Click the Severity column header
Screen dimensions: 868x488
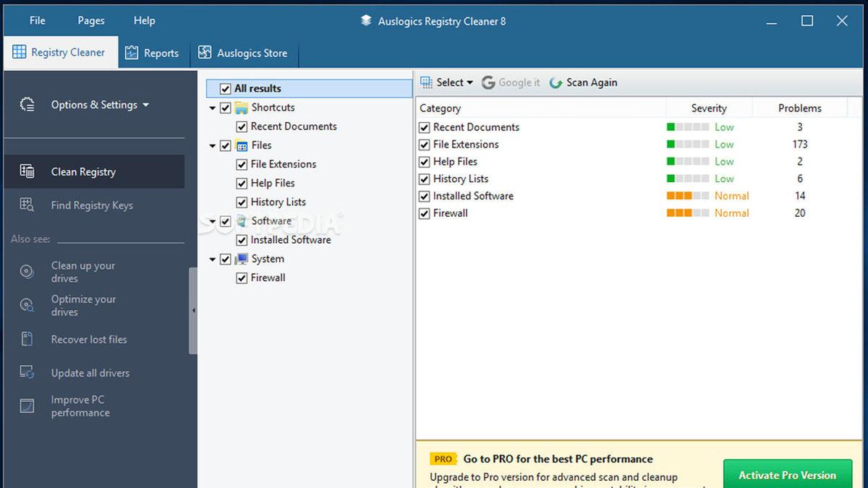pos(708,108)
